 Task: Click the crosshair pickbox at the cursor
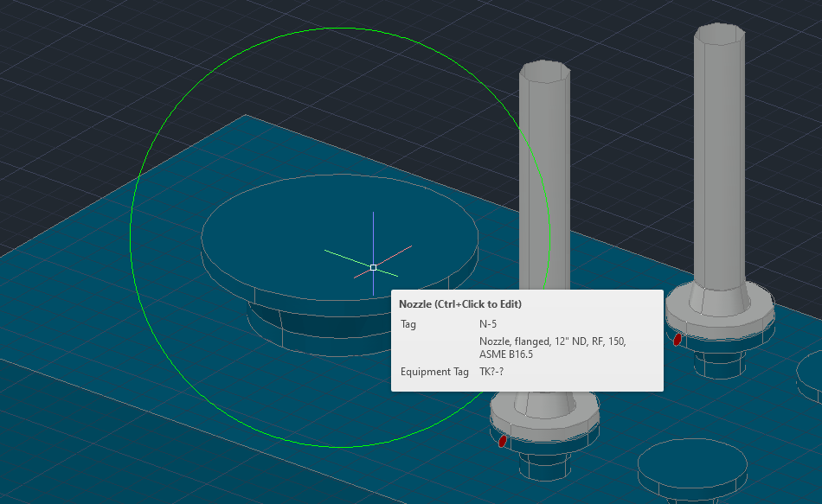pos(372,267)
